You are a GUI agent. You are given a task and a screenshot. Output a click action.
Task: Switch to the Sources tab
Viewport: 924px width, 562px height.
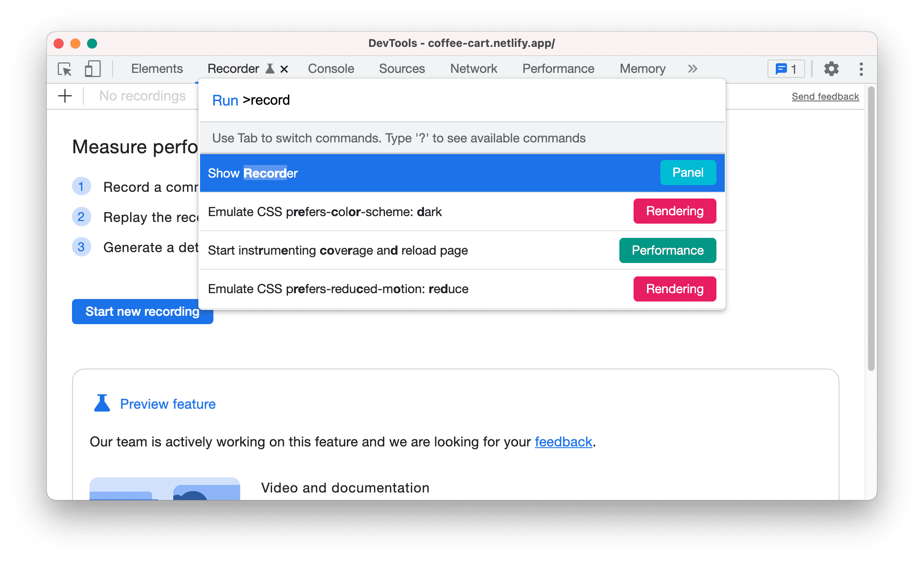(x=403, y=68)
